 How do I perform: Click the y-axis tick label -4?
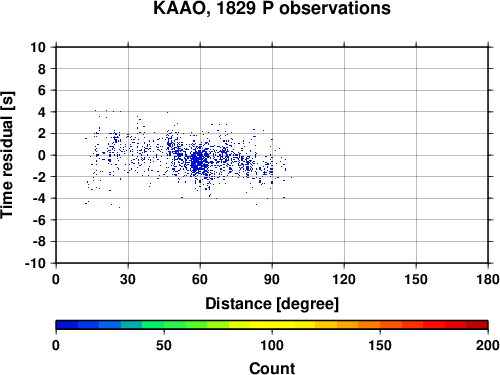tap(39, 198)
